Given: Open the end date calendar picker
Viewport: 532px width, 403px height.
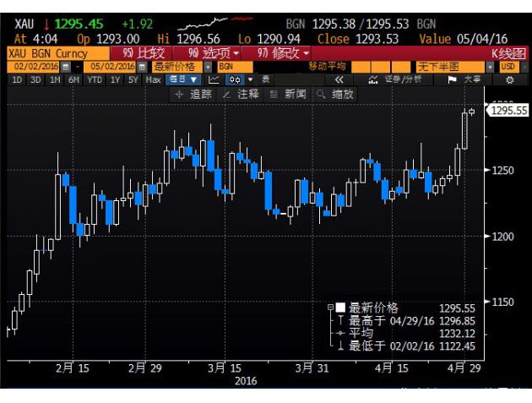Looking at the screenshot, I should coord(140,66).
